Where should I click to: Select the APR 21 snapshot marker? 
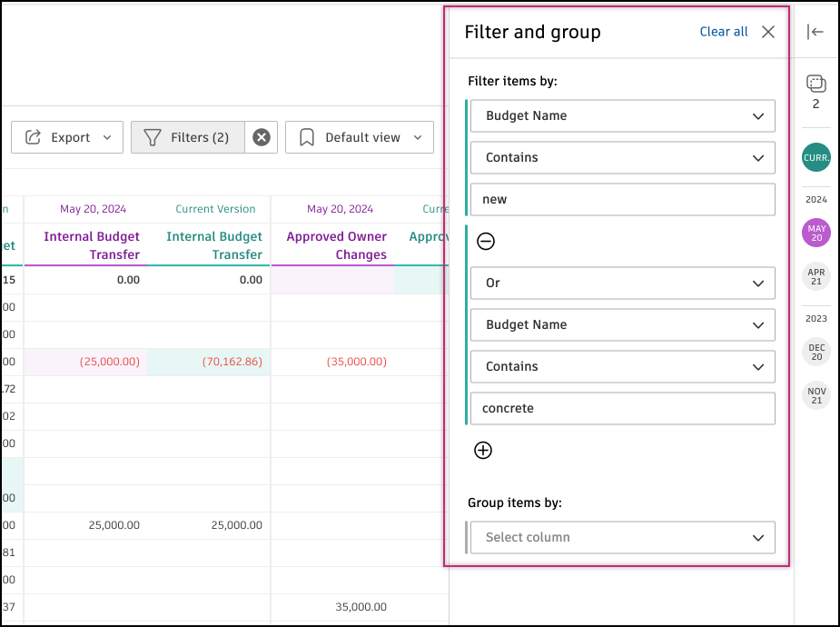815,276
